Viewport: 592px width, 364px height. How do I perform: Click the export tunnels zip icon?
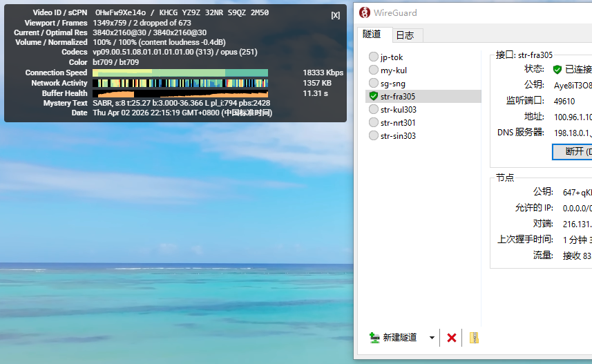[x=474, y=338]
